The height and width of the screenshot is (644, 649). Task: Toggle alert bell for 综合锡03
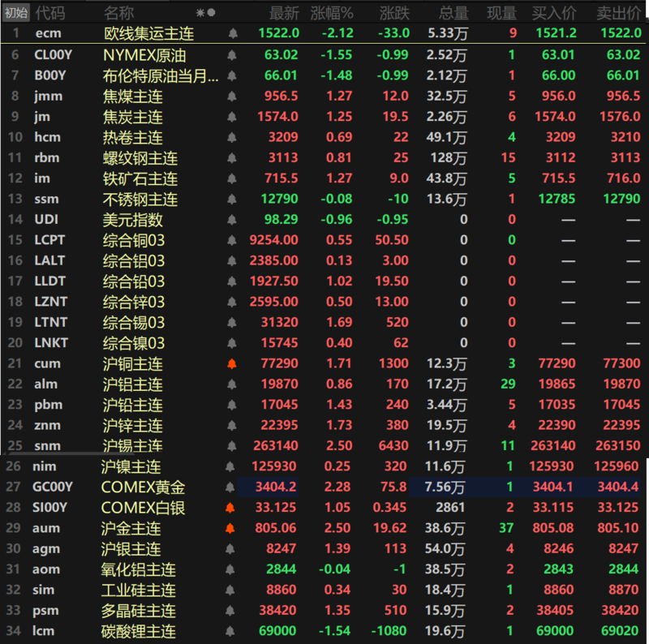click(232, 323)
